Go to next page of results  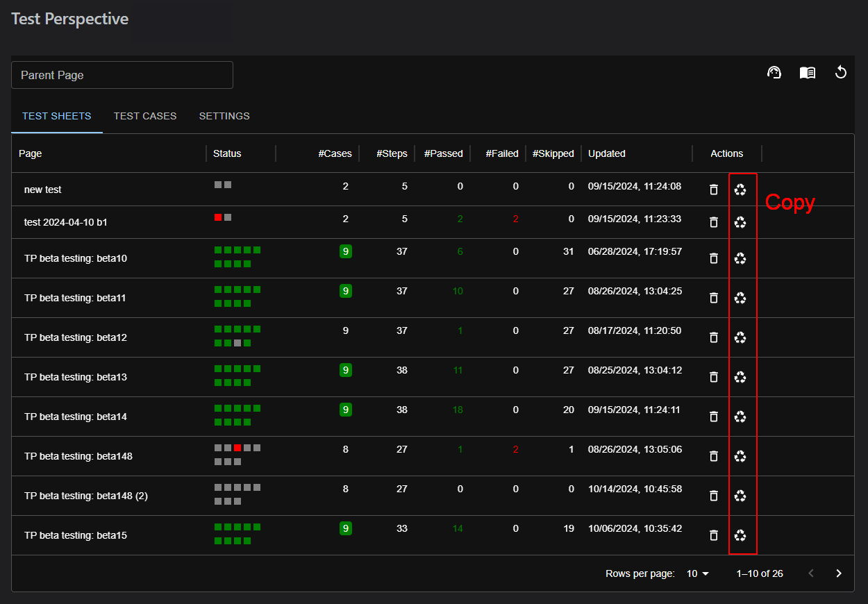tap(839, 573)
